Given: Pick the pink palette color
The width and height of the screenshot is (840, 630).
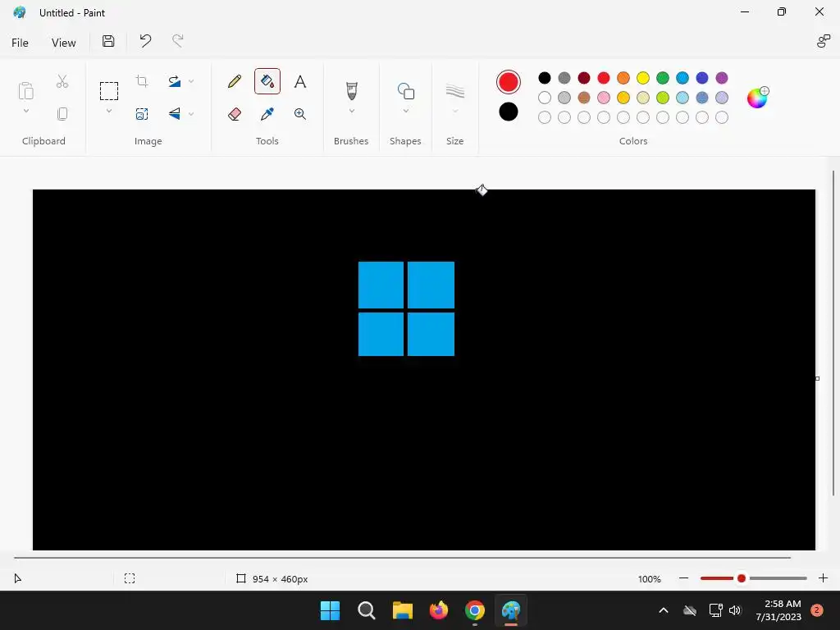Looking at the screenshot, I should tap(604, 98).
